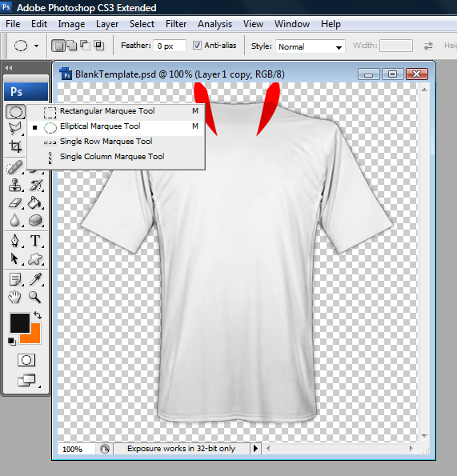Click horizontal scrollbar left arrow
The height and width of the screenshot is (476, 457).
[268, 448]
